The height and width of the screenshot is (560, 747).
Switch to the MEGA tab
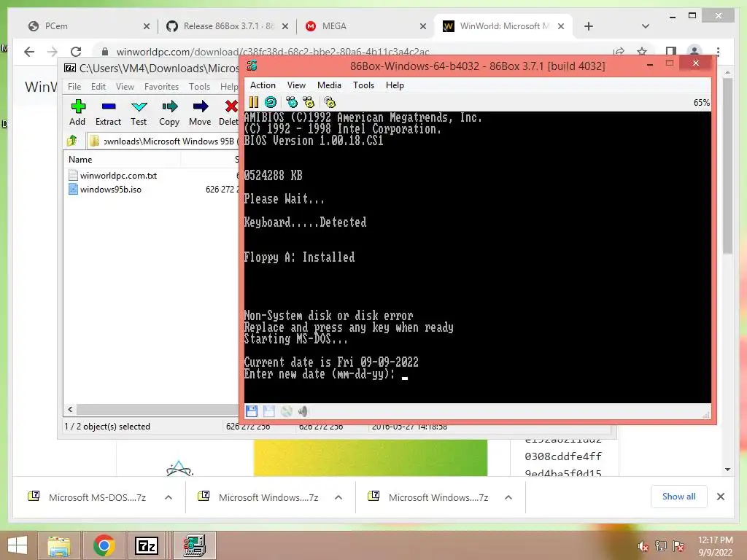point(365,26)
